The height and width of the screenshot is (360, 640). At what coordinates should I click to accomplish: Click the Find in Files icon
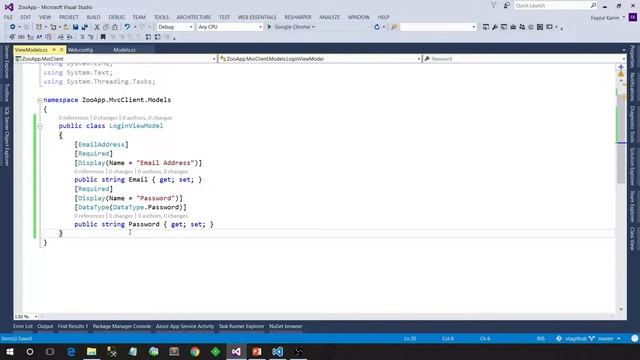click(394, 27)
